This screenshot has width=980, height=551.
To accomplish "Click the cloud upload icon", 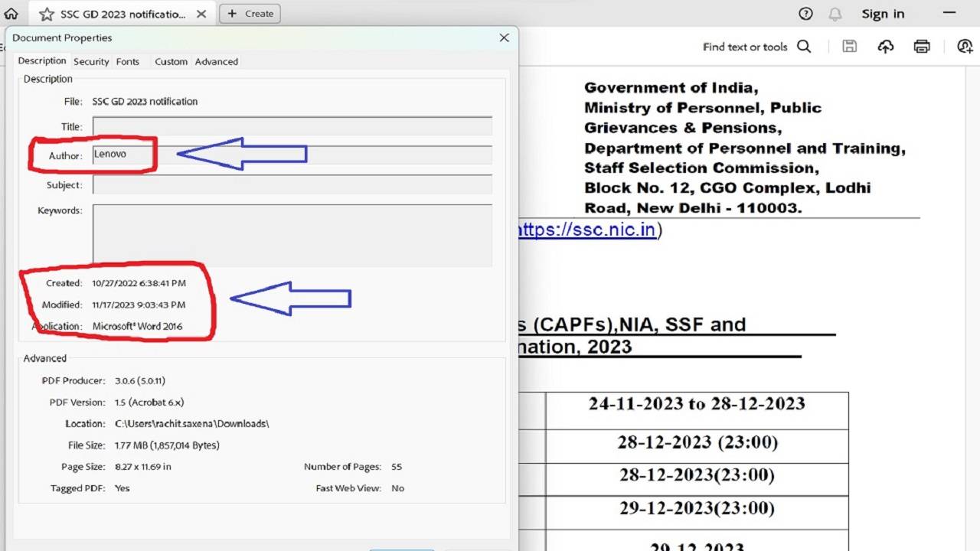I will pos(886,47).
